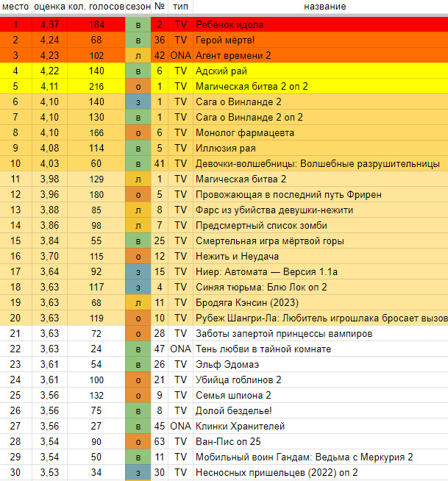Select the 'оценка' column header
Image resolution: width=448 pixels, height=481 pixels.
[x=49, y=7]
